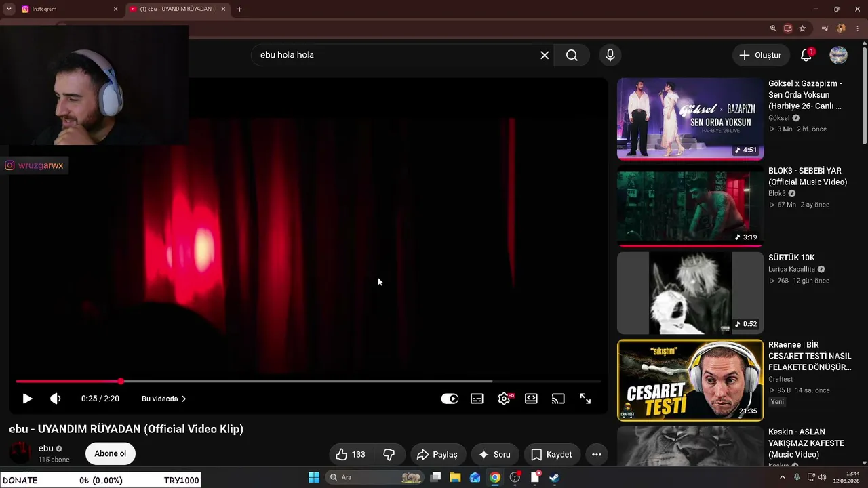
Task: Open the Lurica Kapellita channel link
Action: click(x=791, y=269)
